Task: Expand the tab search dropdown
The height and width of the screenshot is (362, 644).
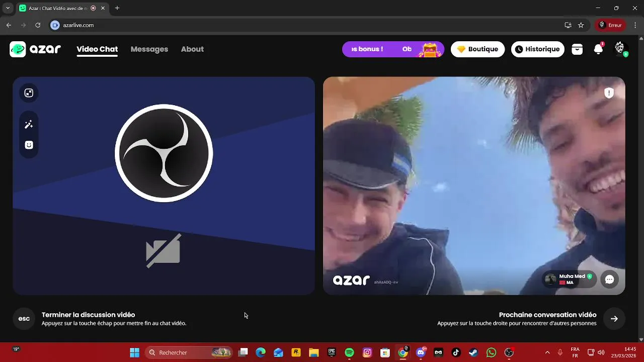Action: tap(8, 8)
